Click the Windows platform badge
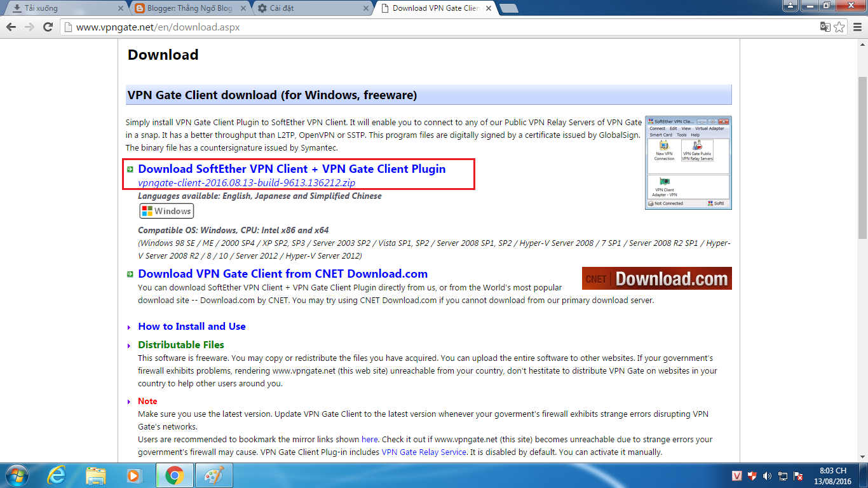 [x=166, y=211]
